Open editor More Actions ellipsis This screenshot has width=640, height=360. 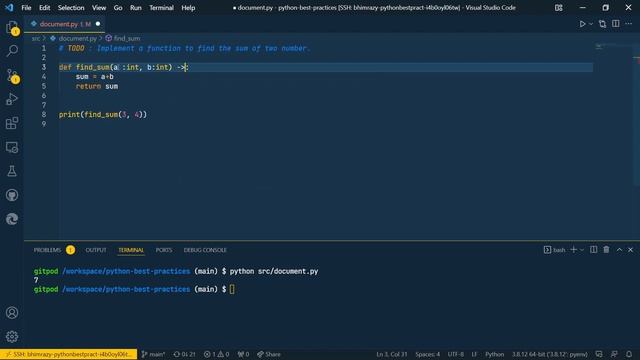629,24
